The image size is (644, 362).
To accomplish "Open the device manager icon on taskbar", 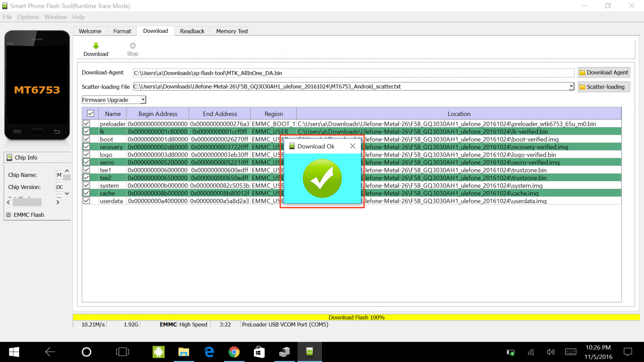I will pyautogui.click(x=284, y=352).
